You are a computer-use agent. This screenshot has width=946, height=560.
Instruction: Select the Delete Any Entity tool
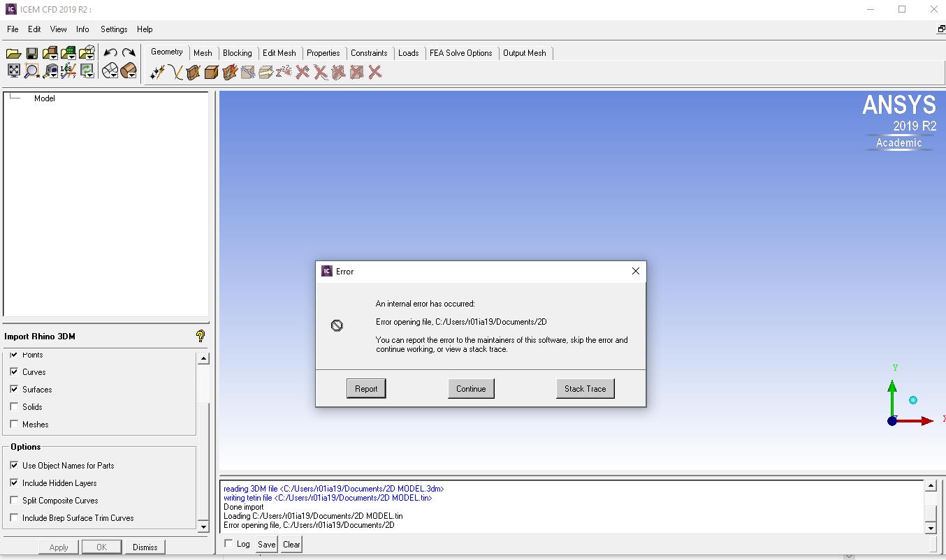pos(375,72)
